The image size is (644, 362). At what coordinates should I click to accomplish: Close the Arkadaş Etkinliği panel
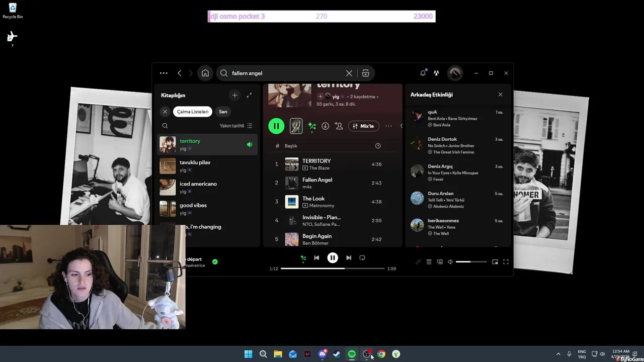(x=500, y=95)
